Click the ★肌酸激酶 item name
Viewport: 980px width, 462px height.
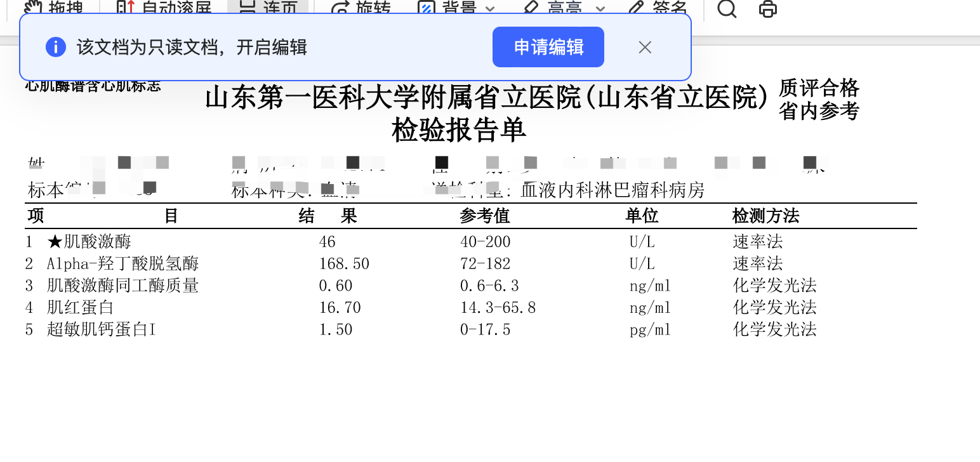89,242
